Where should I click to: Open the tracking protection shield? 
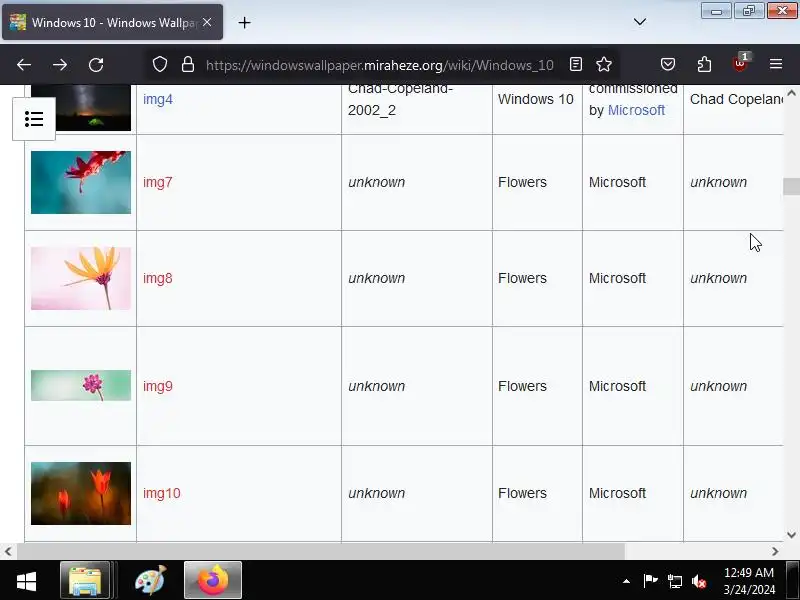[x=160, y=64]
